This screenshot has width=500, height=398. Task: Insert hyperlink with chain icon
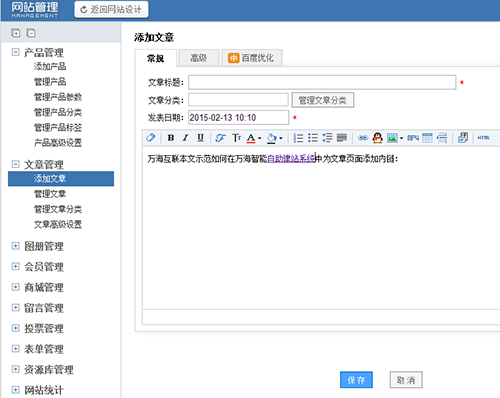point(363,138)
